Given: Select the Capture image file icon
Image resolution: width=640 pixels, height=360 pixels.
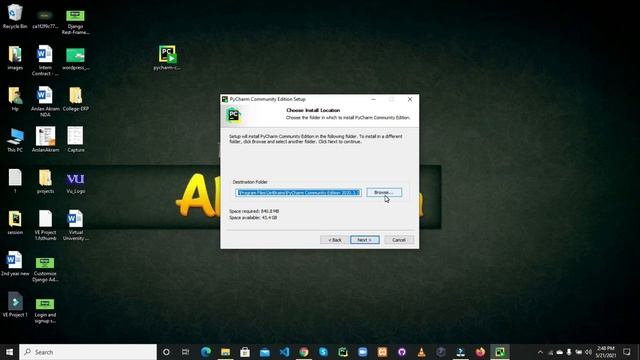Looking at the screenshot, I should pos(76,140).
